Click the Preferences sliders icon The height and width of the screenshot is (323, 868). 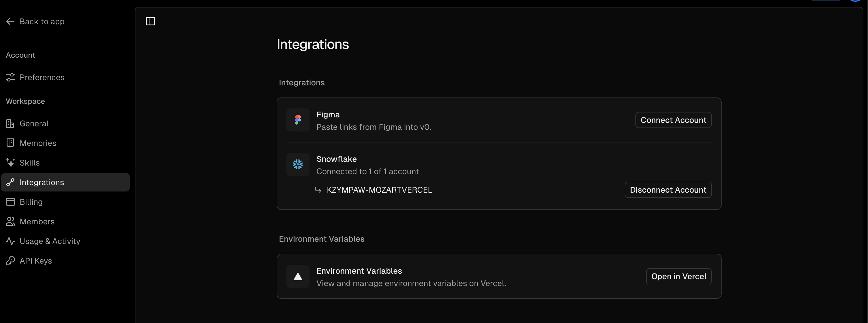[x=10, y=77]
